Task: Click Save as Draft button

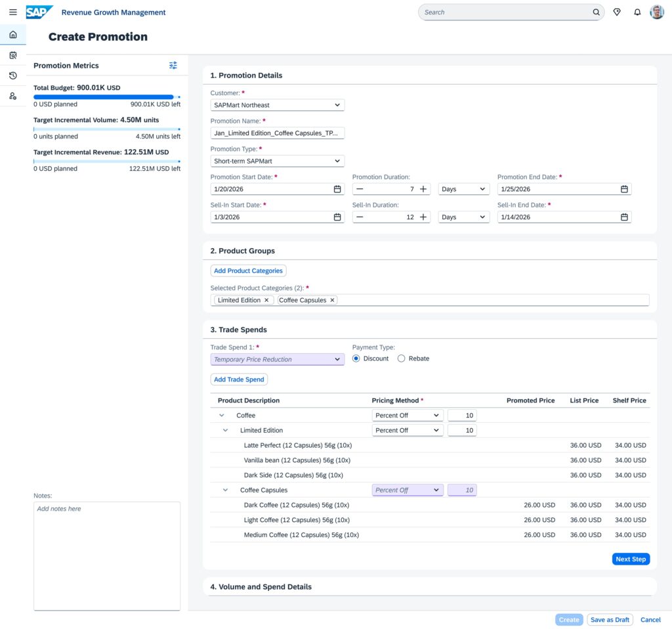Action: (610, 620)
